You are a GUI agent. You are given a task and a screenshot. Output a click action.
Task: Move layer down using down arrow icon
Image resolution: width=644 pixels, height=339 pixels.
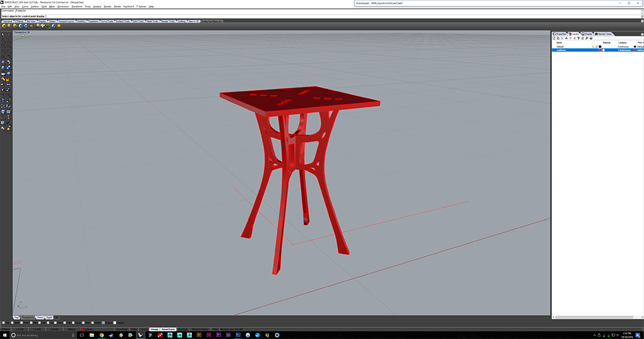tap(571, 38)
